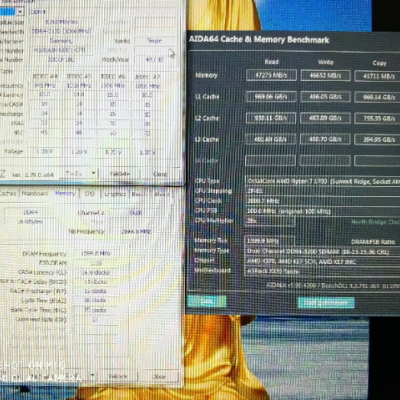Switch to the Mainboard tab in CPU-Z
Viewport: 400px width, 400px height.
point(35,193)
